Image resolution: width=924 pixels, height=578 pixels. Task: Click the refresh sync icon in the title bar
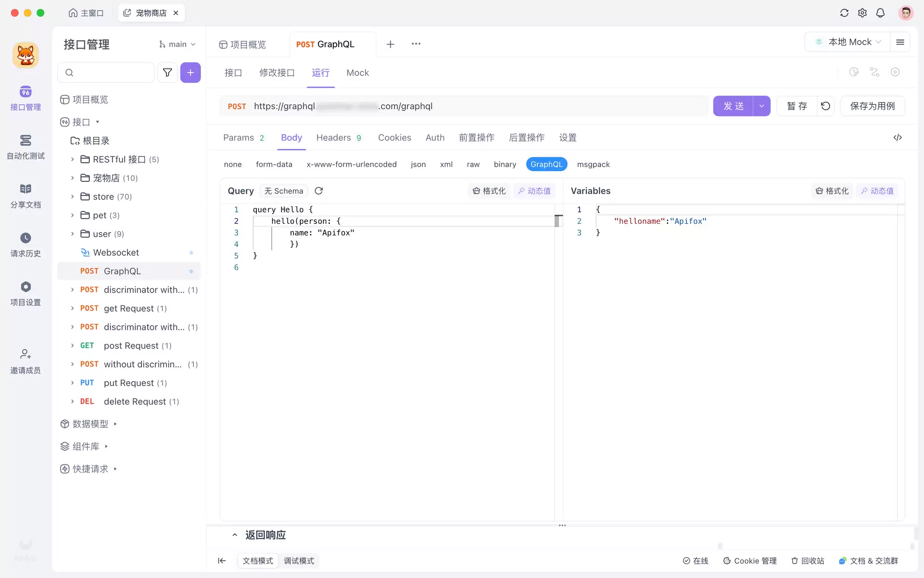844,13
